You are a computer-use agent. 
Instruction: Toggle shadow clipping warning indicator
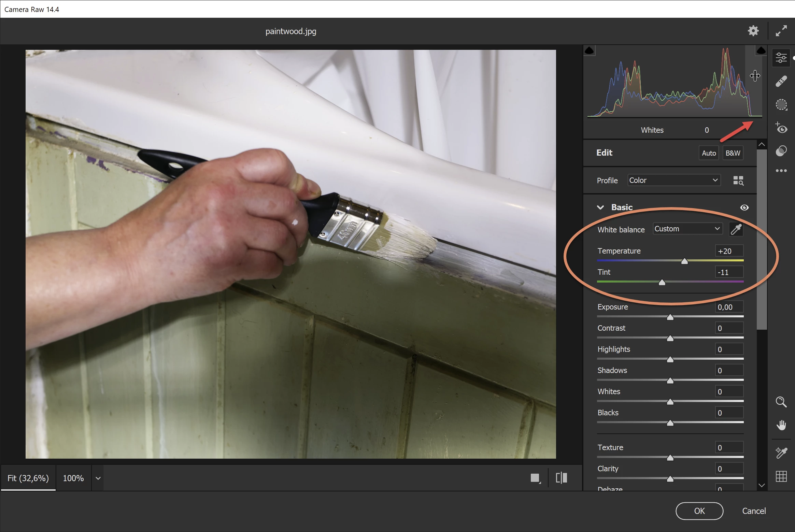(589, 51)
